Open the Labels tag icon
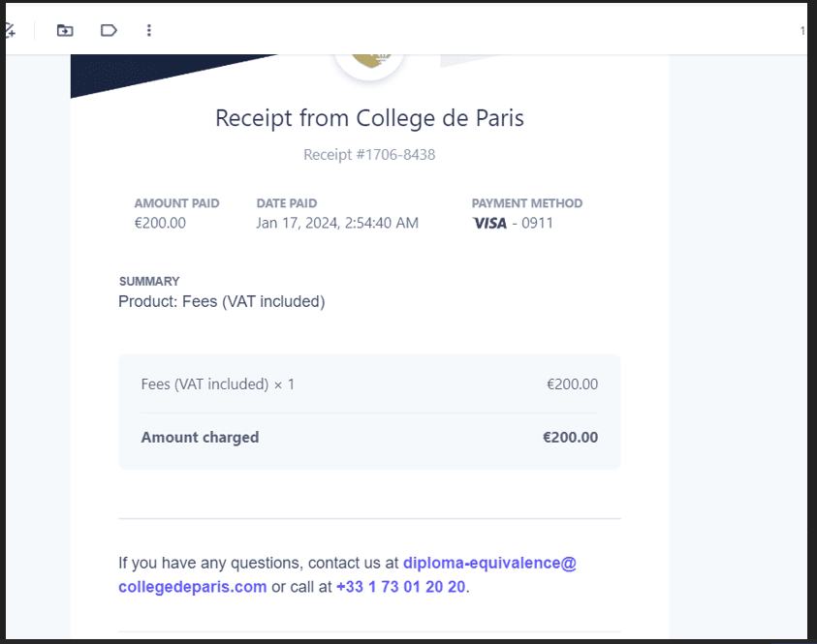 coord(109,31)
